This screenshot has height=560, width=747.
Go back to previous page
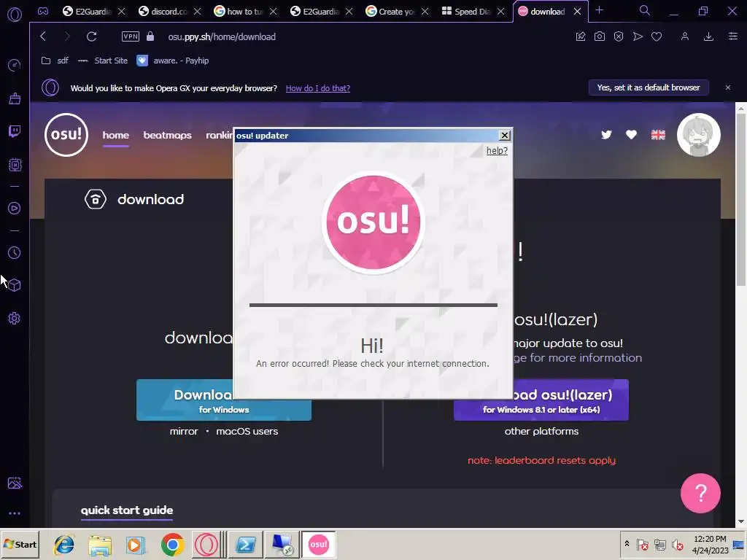43,36
